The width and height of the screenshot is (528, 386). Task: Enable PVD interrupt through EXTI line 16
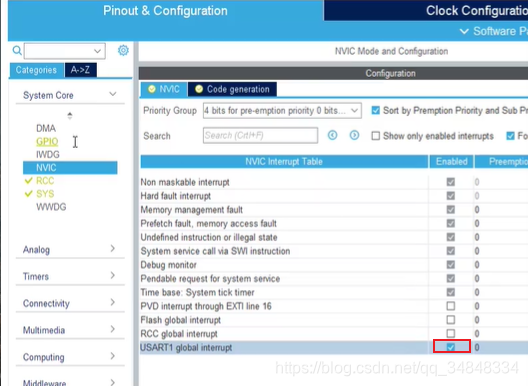point(451,306)
